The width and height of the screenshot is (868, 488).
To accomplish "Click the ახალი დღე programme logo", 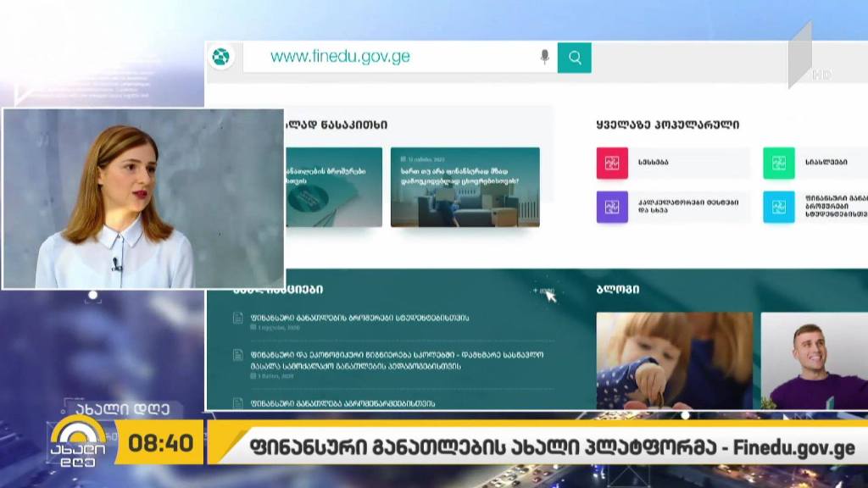I will [x=77, y=442].
